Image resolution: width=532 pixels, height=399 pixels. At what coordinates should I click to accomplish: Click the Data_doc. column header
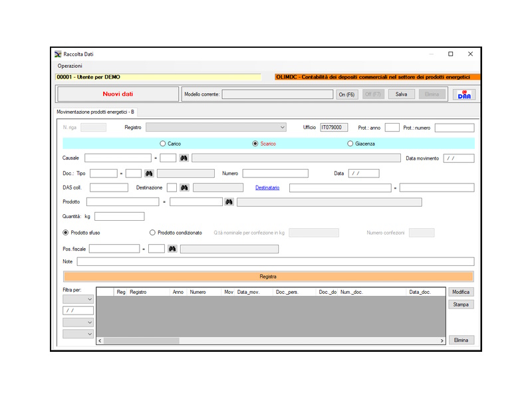(x=426, y=292)
